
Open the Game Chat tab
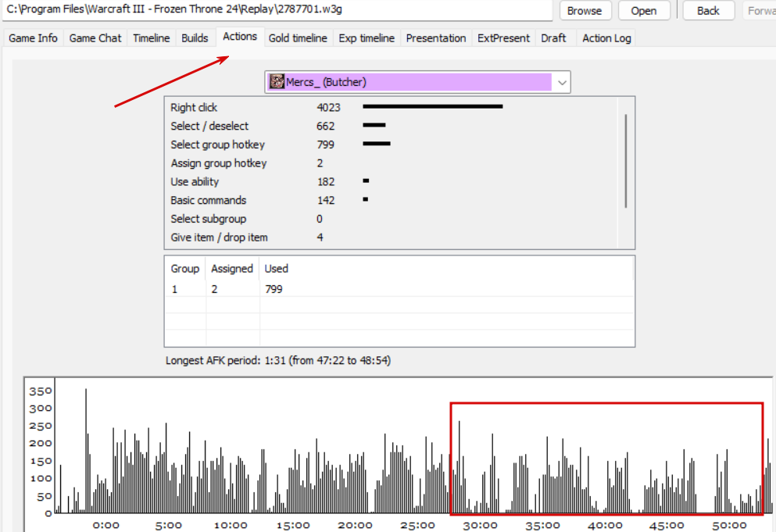(x=95, y=38)
